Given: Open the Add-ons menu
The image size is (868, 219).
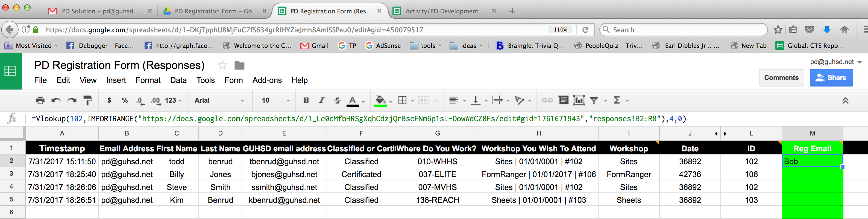Looking at the screenshot, I should coord(267,80).
